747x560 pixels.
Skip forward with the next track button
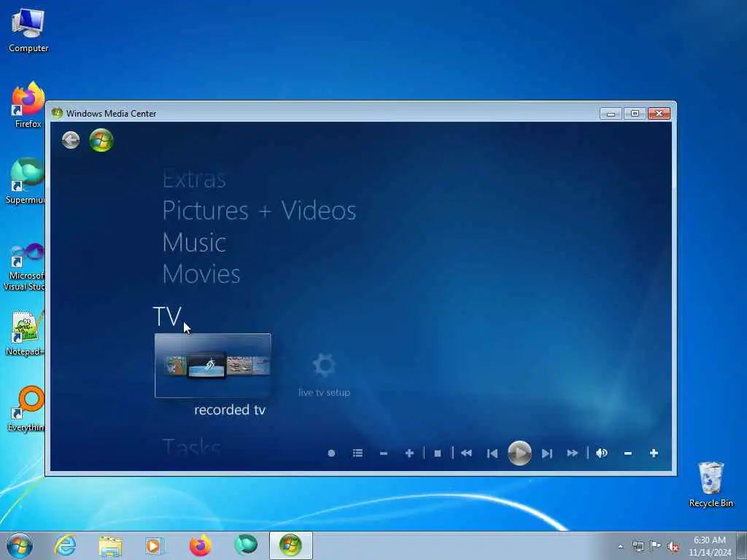pyautogui.click(x=547, y=454)
